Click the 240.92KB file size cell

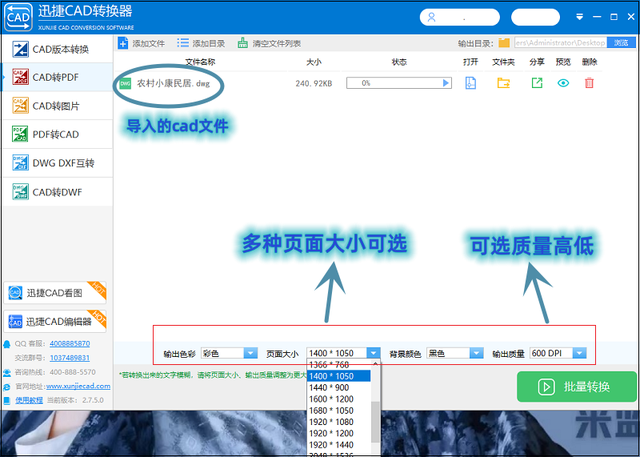[313, 84]
